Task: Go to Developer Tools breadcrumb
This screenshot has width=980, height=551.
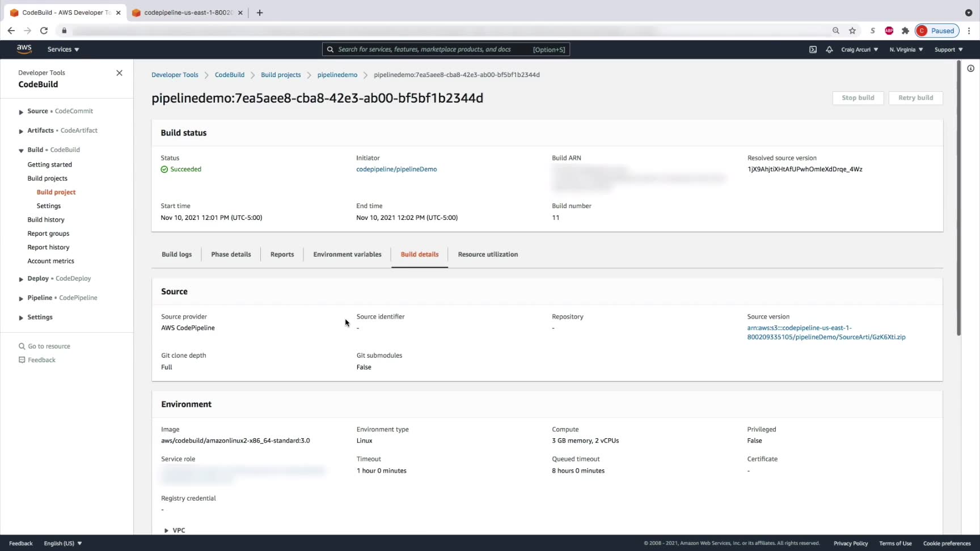Action: click(x=175, y=75)
